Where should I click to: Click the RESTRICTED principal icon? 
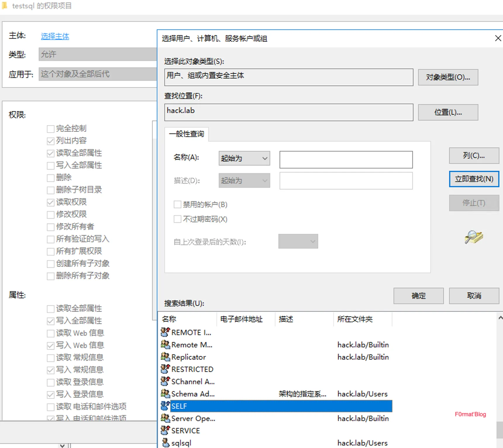(x=166, y=369)
